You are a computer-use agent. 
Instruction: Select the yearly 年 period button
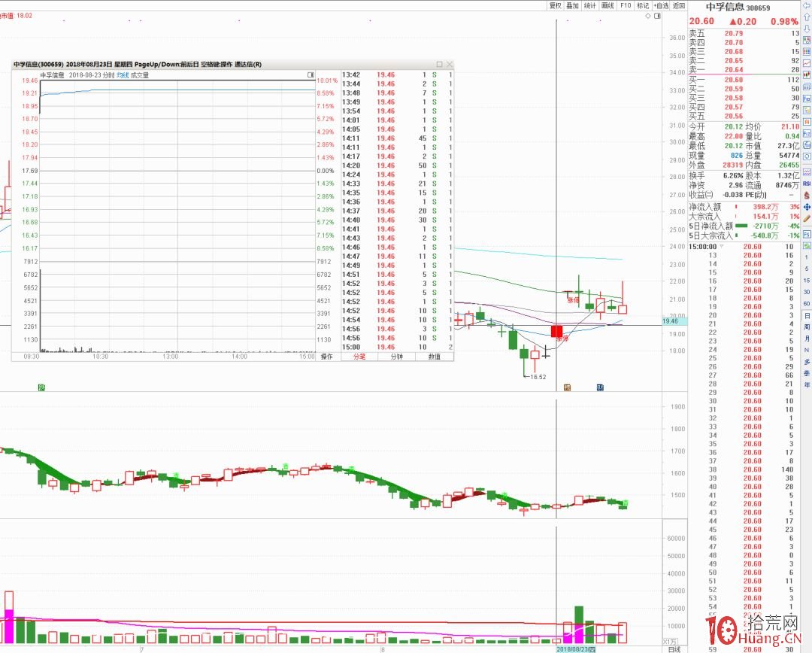pos(807,385)
